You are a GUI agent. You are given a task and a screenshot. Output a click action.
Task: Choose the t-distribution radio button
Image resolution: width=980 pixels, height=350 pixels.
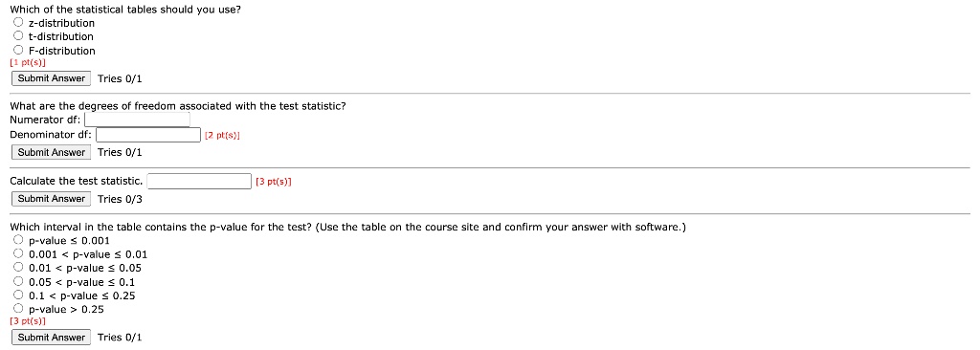click(19, 36)
